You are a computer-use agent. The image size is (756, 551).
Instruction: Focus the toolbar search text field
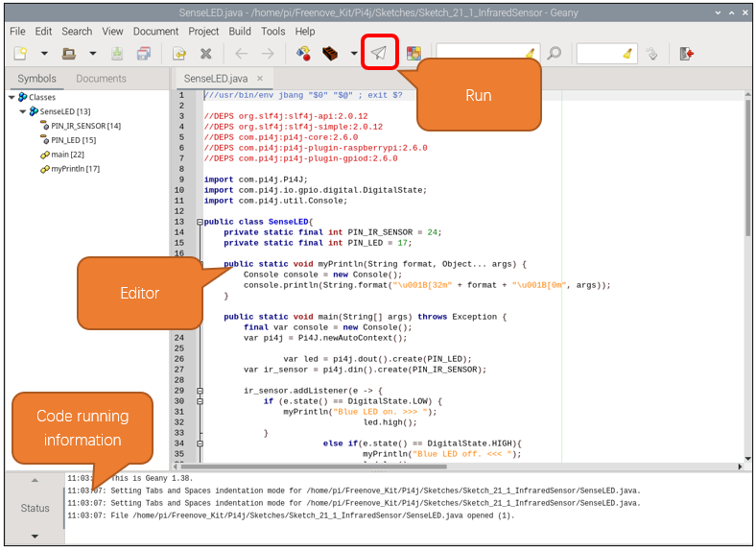pyautogui.click(x=481, y=53)
